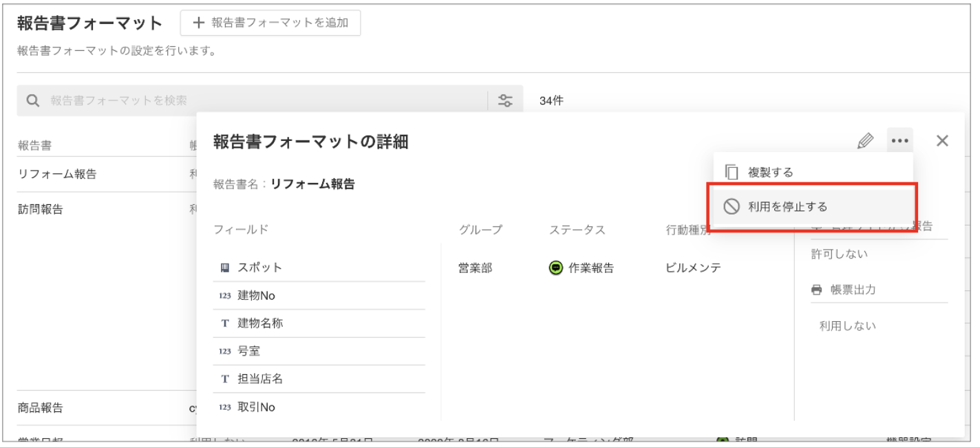Click the 営業部 group value

point(476,268)
